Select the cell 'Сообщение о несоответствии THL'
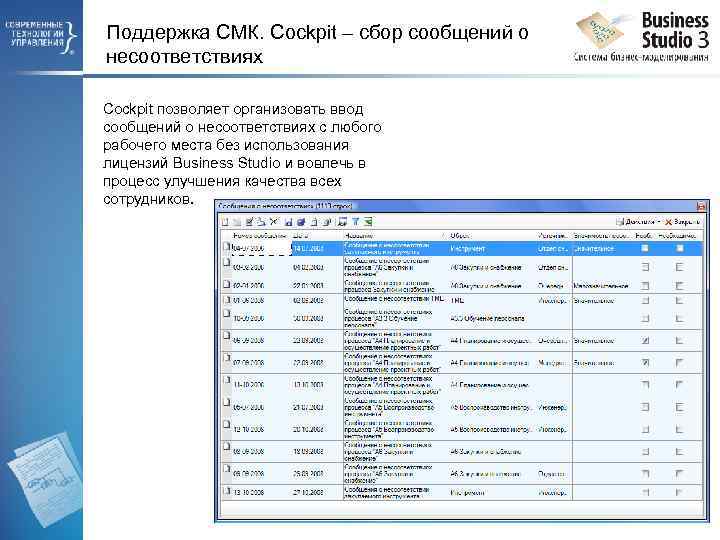 point(394,298)
